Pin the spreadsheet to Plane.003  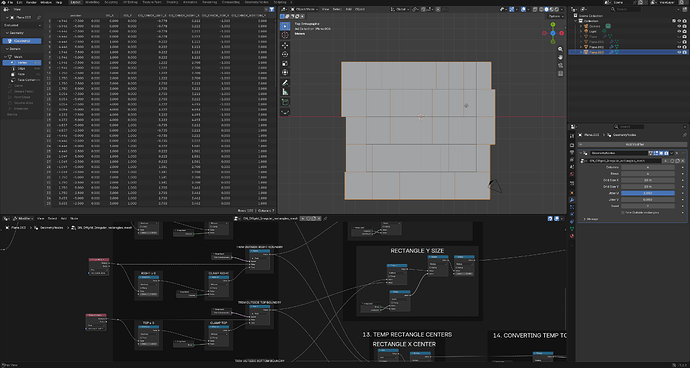tap(39, 17)
